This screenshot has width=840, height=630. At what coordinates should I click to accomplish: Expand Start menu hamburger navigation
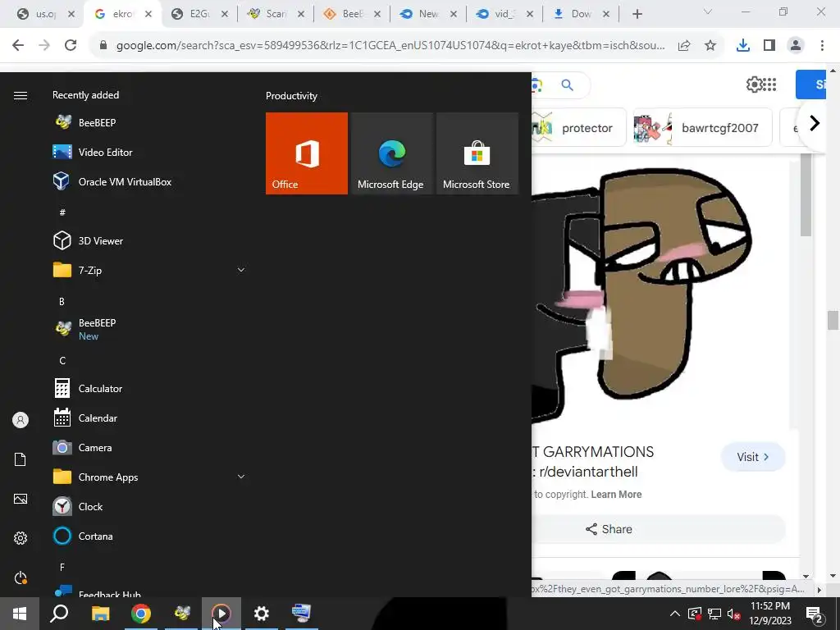(21, 95)
